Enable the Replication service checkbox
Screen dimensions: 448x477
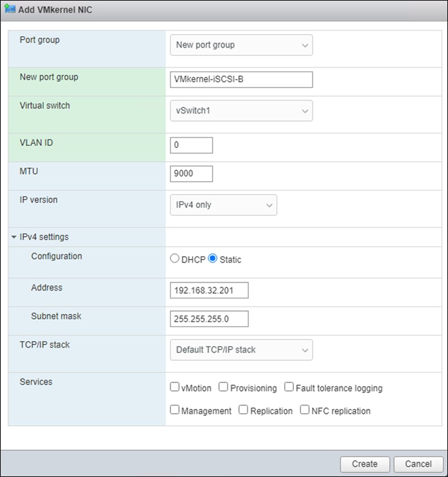pos(244,410)
